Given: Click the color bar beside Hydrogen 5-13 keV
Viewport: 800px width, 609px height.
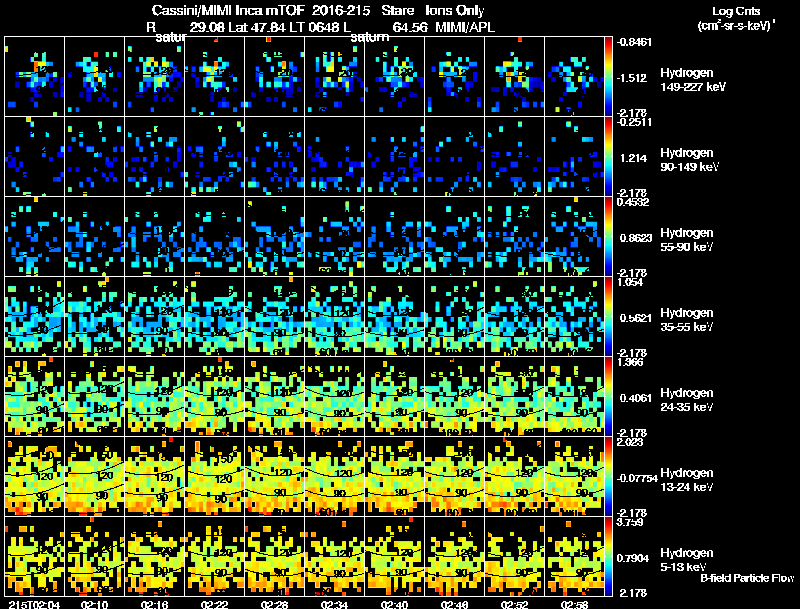Looking at the screenshot, I should (610, 556).
